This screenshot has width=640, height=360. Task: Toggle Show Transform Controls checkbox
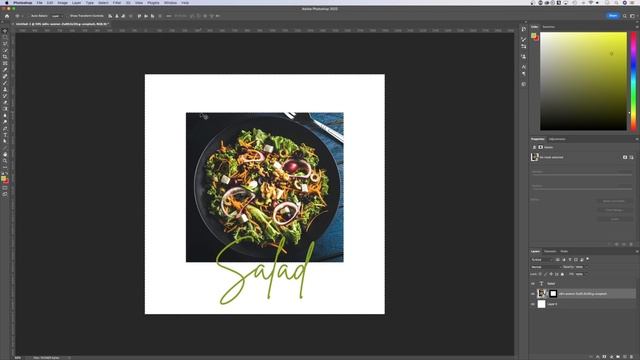68,16
